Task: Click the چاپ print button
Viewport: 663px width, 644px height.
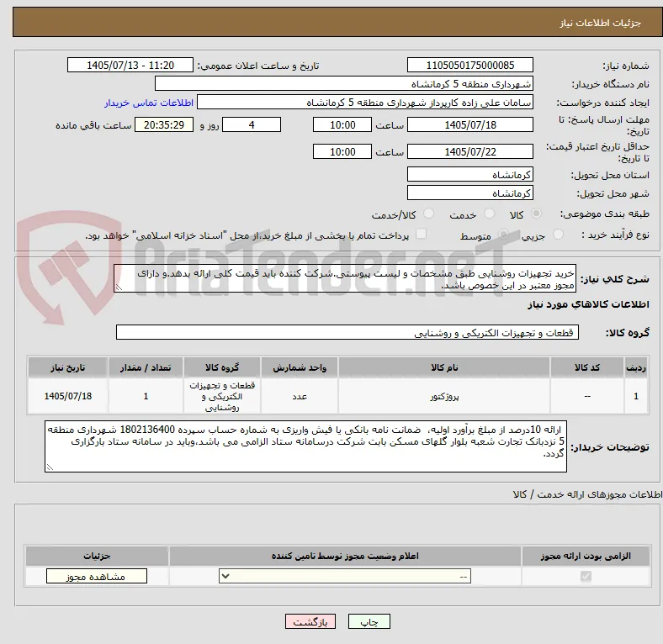Action: coord(369,622)
